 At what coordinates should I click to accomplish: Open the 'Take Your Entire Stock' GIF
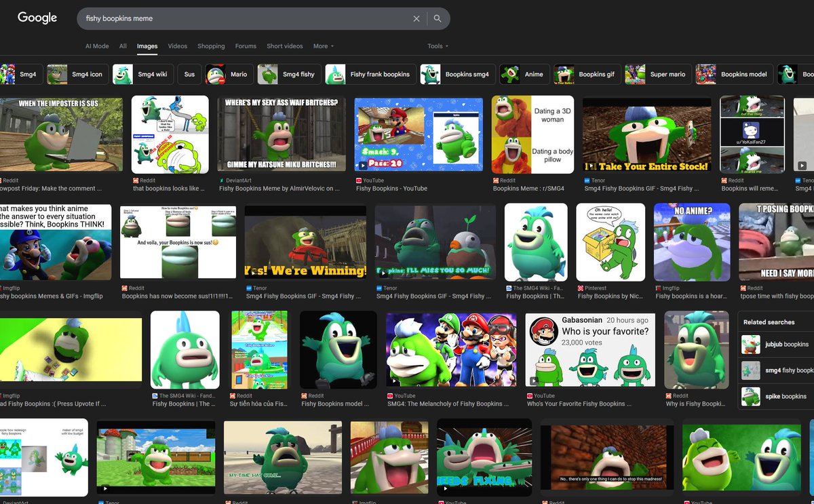point(646,134)
